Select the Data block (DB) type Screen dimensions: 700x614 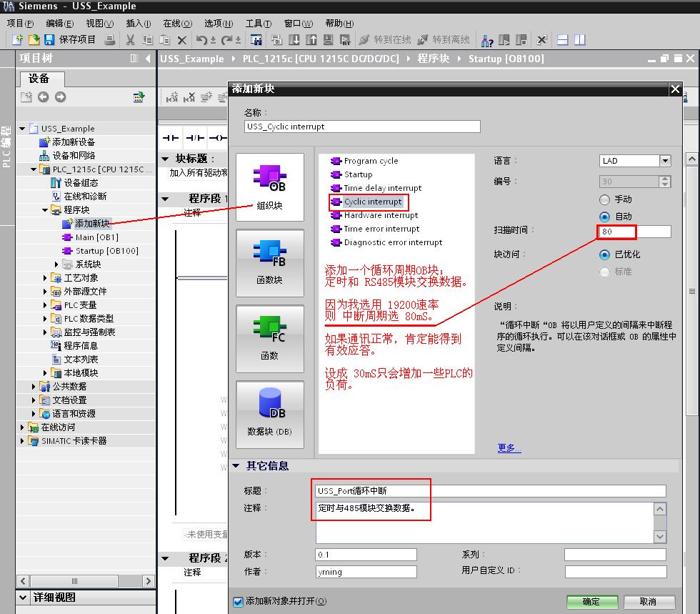tap(270, 415)
